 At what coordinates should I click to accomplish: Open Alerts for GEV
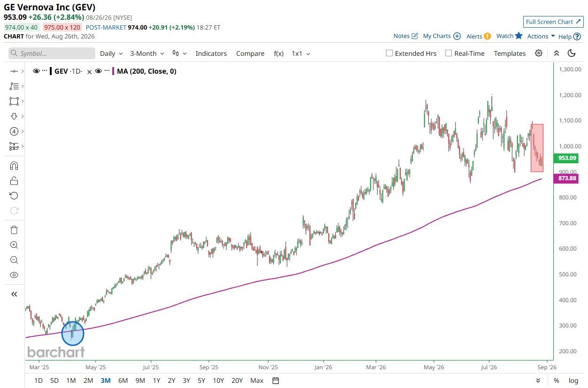click(x=479, y=36)
